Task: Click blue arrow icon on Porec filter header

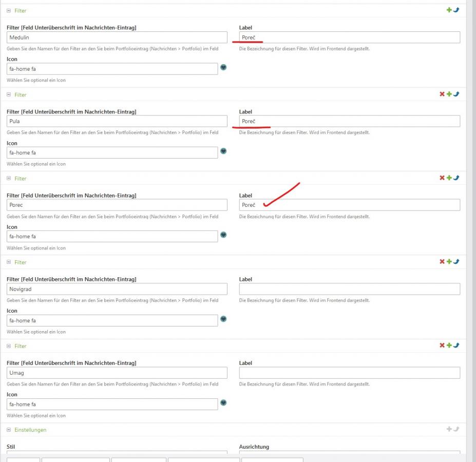Action: [456, 178]
